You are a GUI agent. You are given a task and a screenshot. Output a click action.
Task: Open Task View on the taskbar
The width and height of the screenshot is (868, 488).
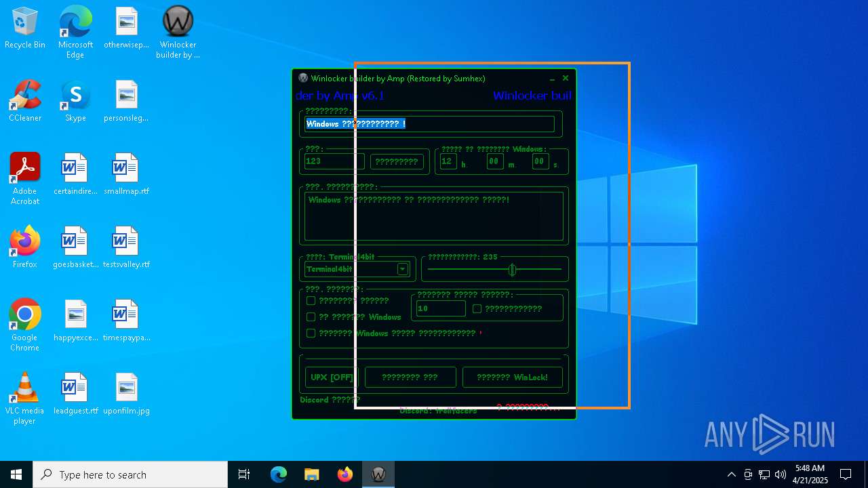click(244, 474)
